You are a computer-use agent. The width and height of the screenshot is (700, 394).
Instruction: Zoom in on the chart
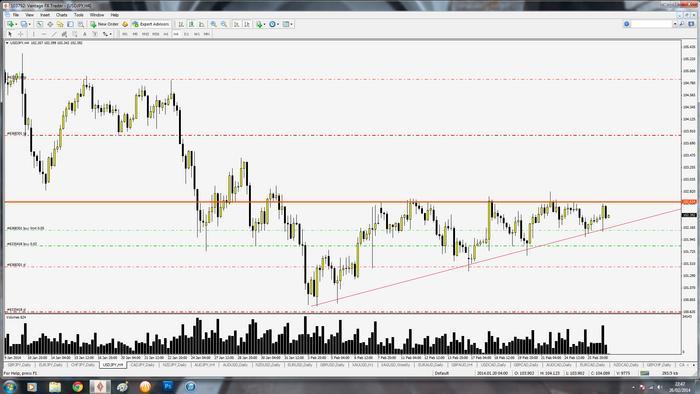213,24
